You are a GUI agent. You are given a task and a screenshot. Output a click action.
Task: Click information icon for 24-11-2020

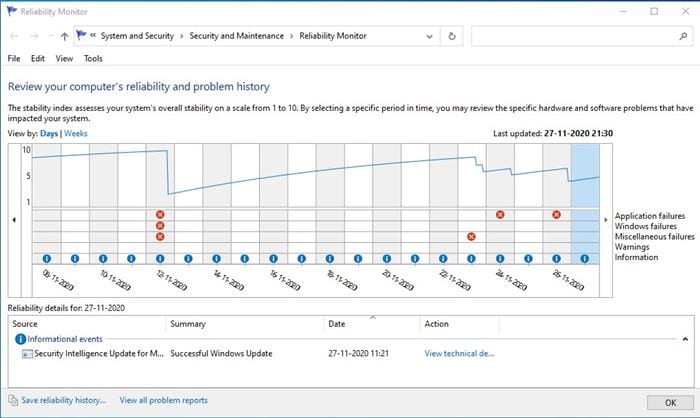click(x=500, y=258)
